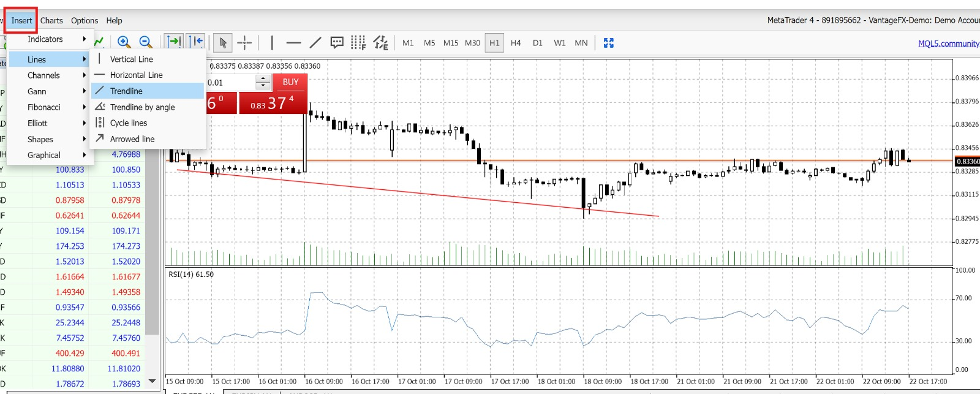Enable chart auto-scroll to end icon

coord(175,42)
